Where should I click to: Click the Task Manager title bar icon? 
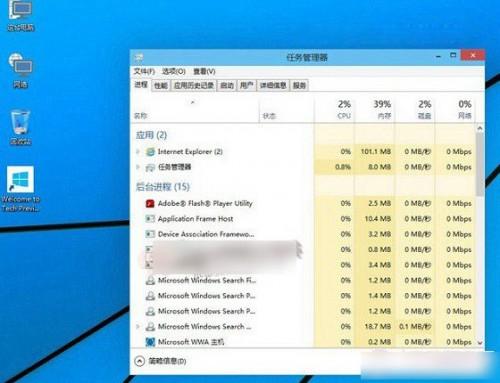[138, 57]
